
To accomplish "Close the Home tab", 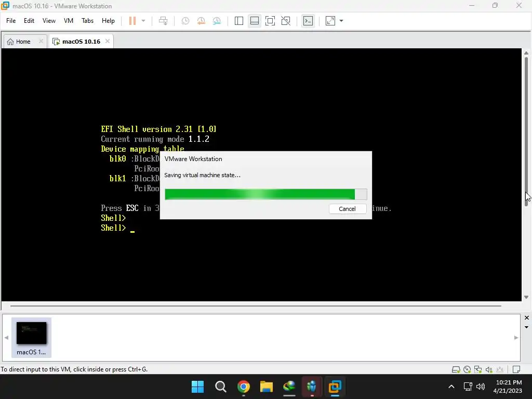I will (41, 41).
